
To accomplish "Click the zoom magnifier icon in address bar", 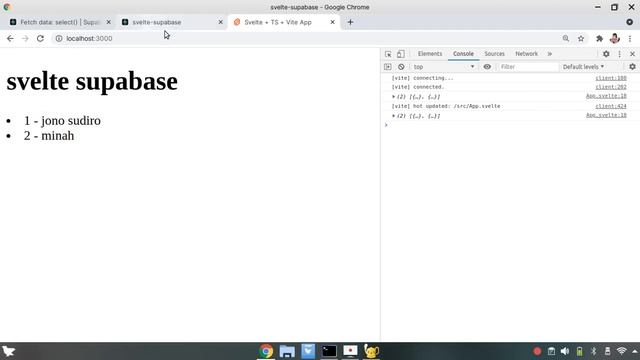I will (x=566, y=38).
